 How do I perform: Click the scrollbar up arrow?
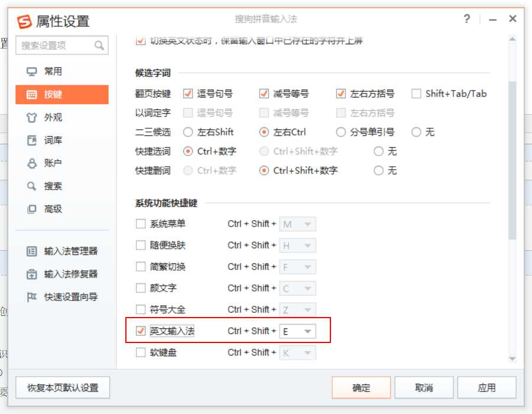pyautogui.click(x=512, y=39)
